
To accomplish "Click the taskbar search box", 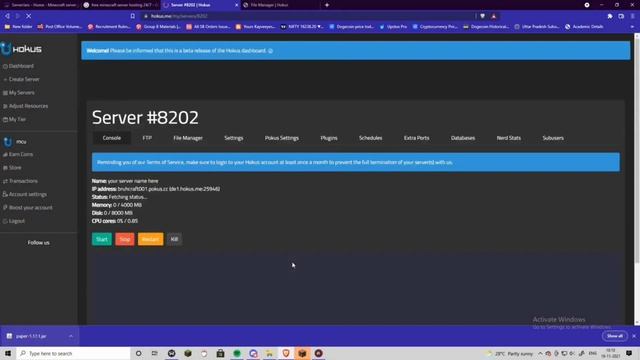I will click(73, 353).
